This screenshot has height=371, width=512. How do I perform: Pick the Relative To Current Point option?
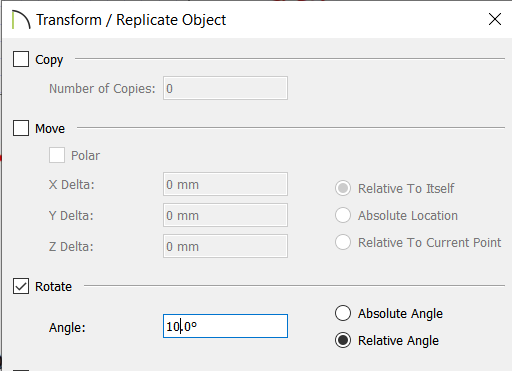pos(343,242)
